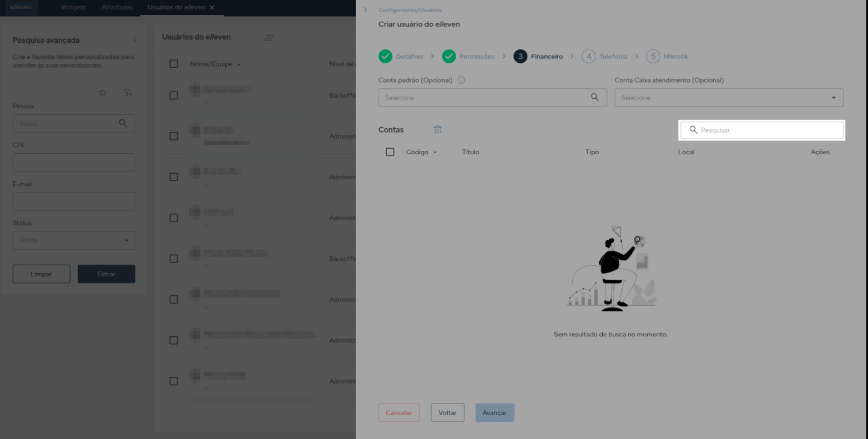Click the add user icon
Image resolution: width=868 pixels, height=439 pixels.
(269, 37)
